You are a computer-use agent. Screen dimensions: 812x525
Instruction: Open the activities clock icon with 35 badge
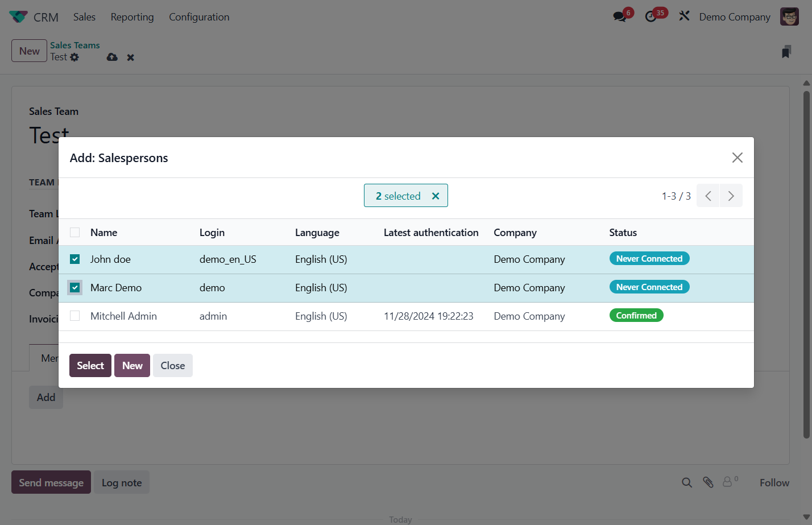(x=651, y=16)
